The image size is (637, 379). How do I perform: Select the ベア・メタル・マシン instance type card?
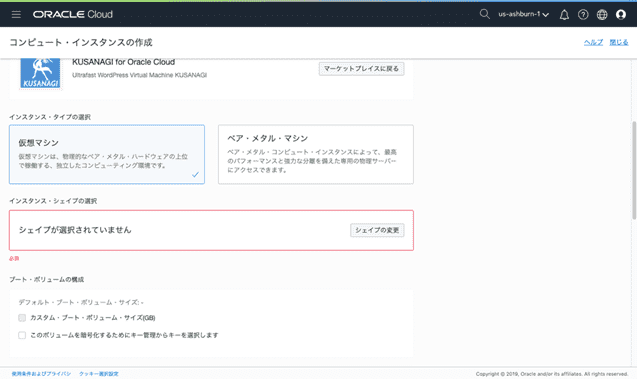[x=316, y=154]
